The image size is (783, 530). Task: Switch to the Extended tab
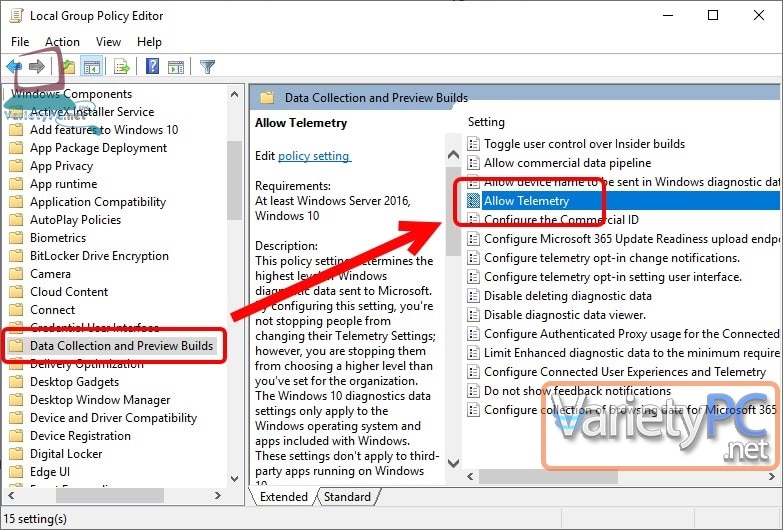click(284, 497)
